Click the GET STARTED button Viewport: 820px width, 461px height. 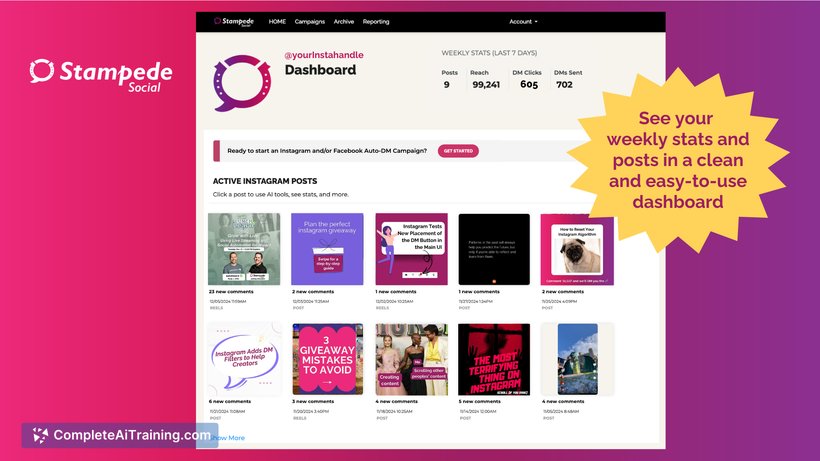coord(458,151)
